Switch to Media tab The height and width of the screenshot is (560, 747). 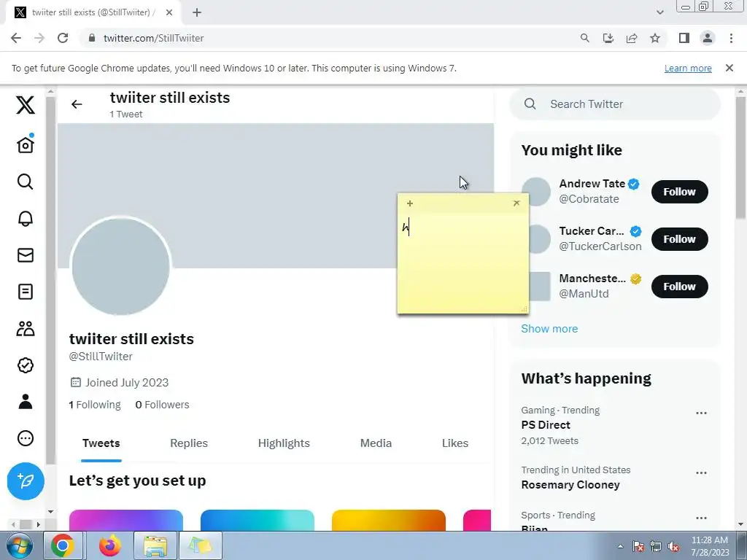[376, 443]
